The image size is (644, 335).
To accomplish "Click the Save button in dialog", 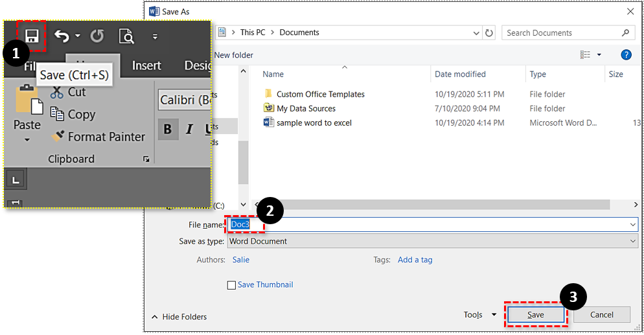I will tap(536, 315).
